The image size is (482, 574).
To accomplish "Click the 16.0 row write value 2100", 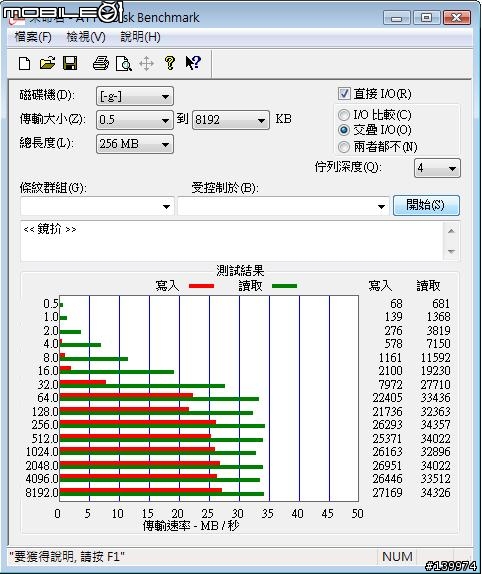I will pos(390,371).
